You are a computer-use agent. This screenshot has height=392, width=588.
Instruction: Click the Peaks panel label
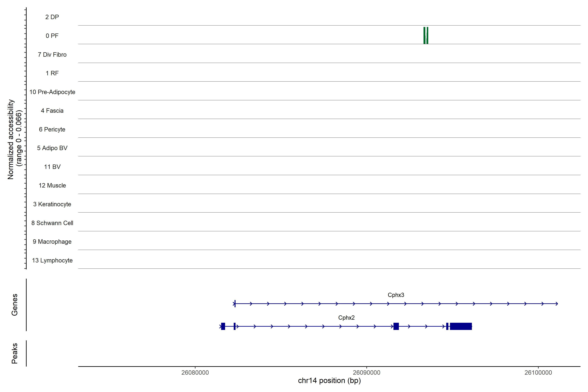[x=15, y=353]
